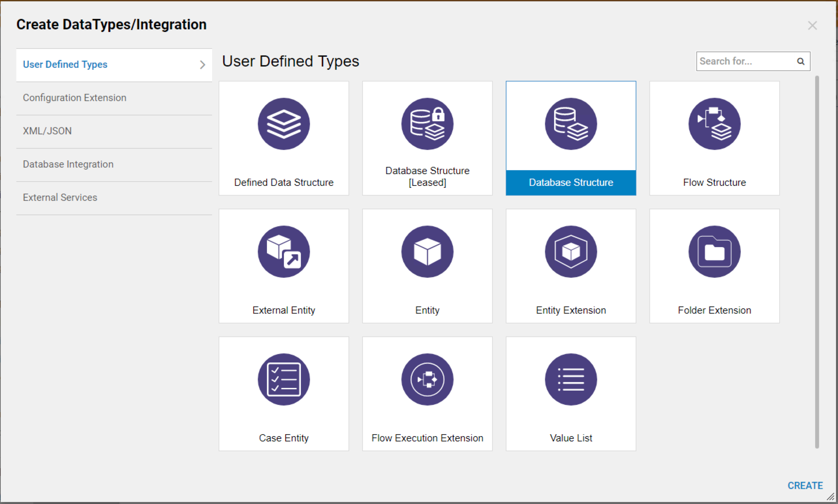Image resolution: width=838 pixels, height=504 pixels.
Task: Click the vertical scrollbar of type list
Action: click(x=816, y=262)
